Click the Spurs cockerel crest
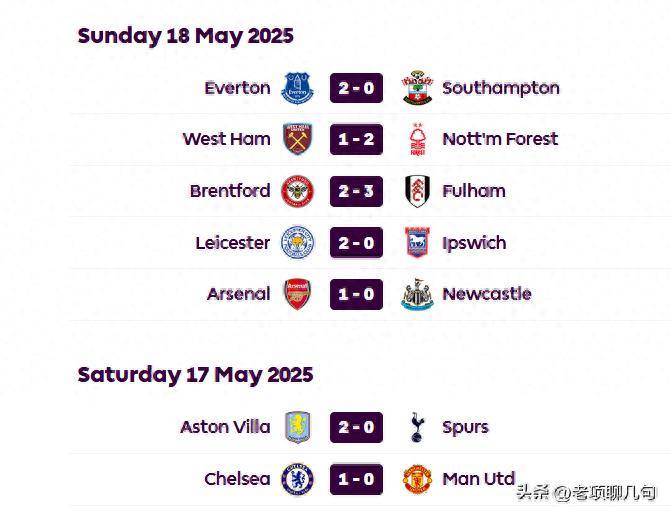Image resolution: width=671 pixels, height=515 pixels. coord(417,427)
